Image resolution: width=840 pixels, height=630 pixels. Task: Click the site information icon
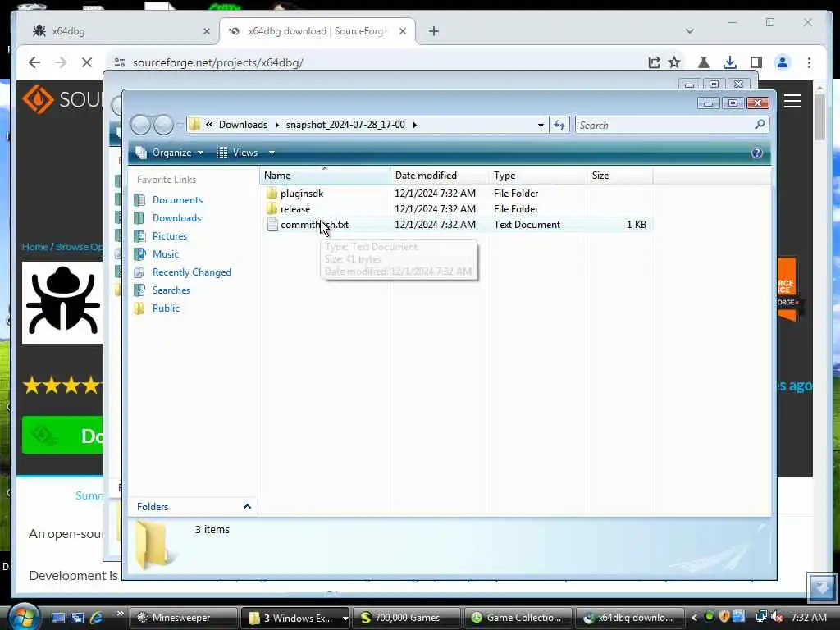[x=120, y=62]
